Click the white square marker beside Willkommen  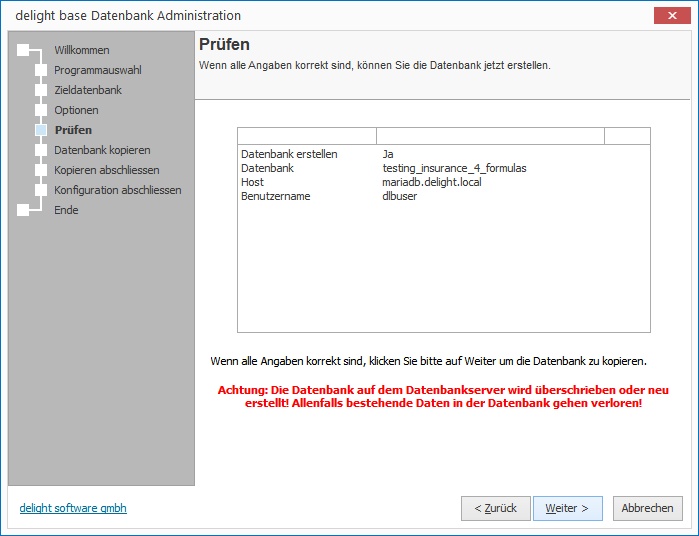pyautogui.click(x=23, y=50)
